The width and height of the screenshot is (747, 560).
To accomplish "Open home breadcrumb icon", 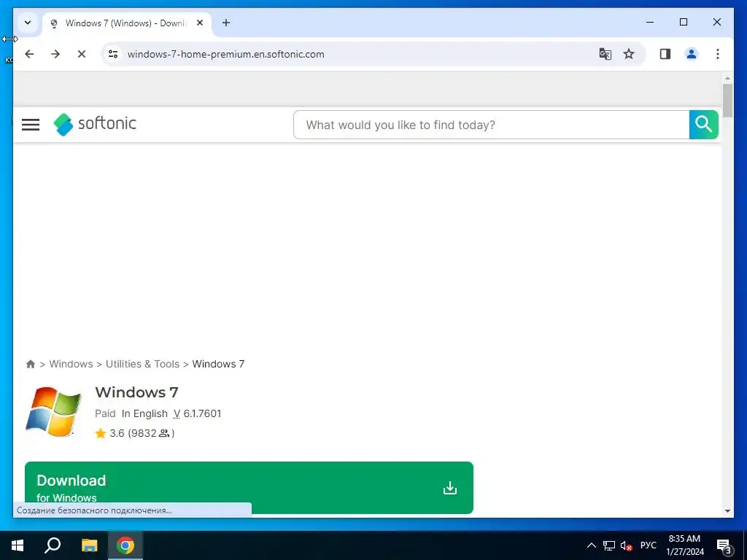I will [31, 364].
